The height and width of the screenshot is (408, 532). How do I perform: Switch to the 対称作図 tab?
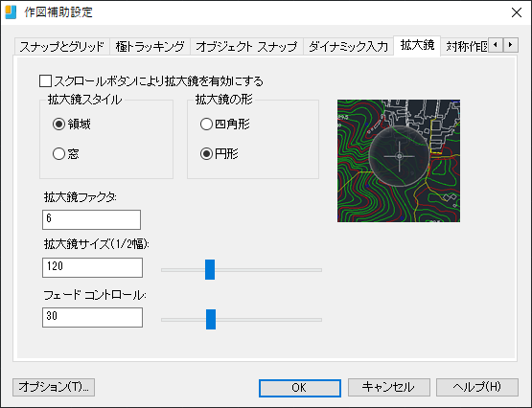tap(466, 46)
